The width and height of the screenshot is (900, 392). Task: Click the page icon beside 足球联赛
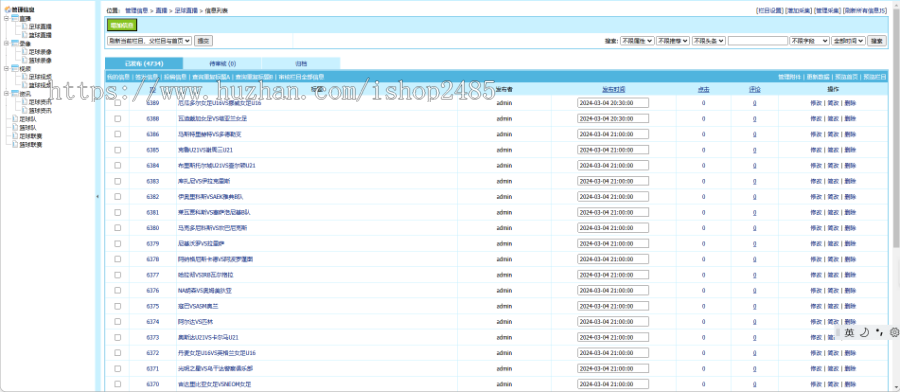pyautogui.click(x=15, y=136)
